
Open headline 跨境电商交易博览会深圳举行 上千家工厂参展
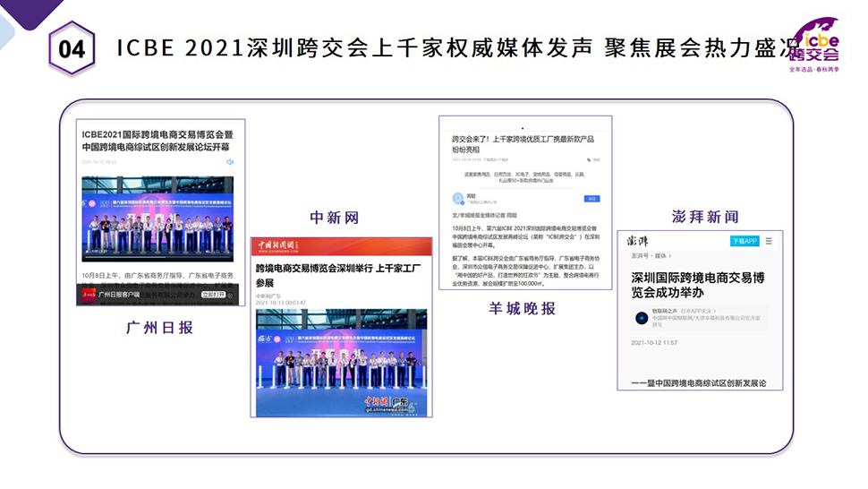pos(338,275)
